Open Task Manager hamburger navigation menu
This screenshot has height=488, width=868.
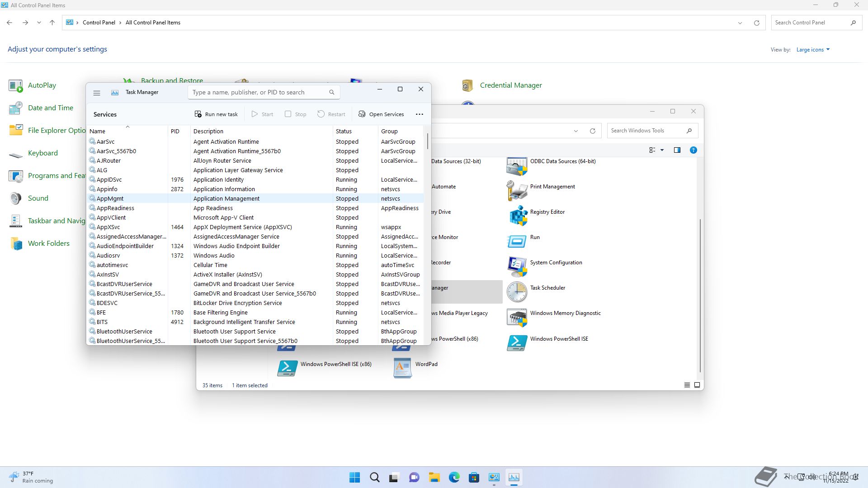96,93
